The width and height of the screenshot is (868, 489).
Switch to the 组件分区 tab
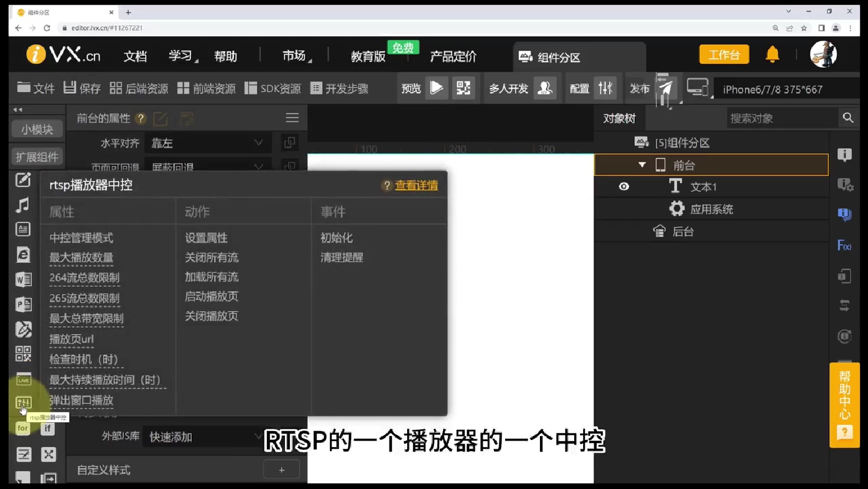pyautogui.click(x=579, y=57)
